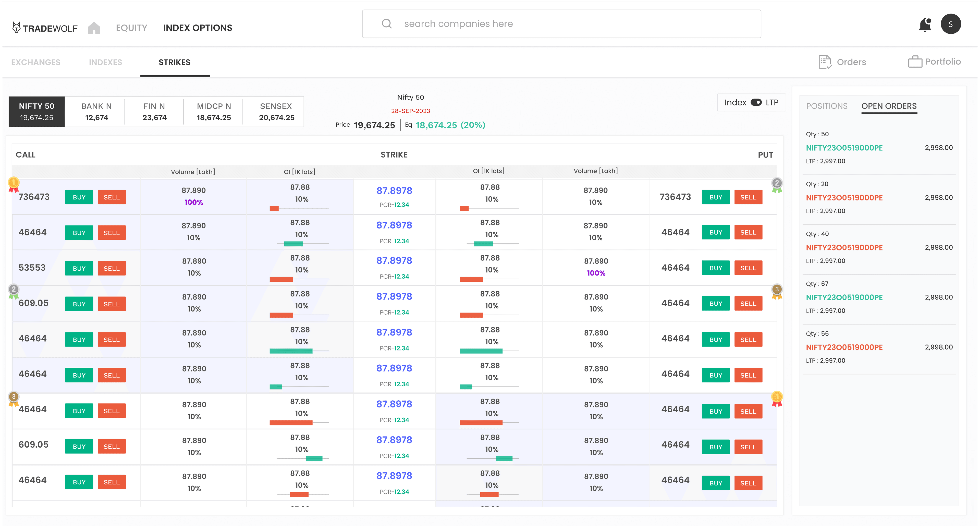Click put volume 100% value

pos(596,273)
